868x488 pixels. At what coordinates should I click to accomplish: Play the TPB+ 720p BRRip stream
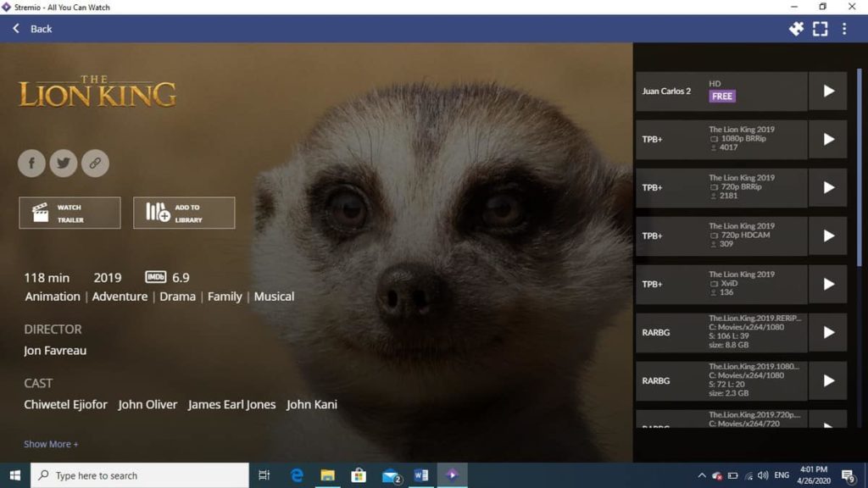(828, 187)
